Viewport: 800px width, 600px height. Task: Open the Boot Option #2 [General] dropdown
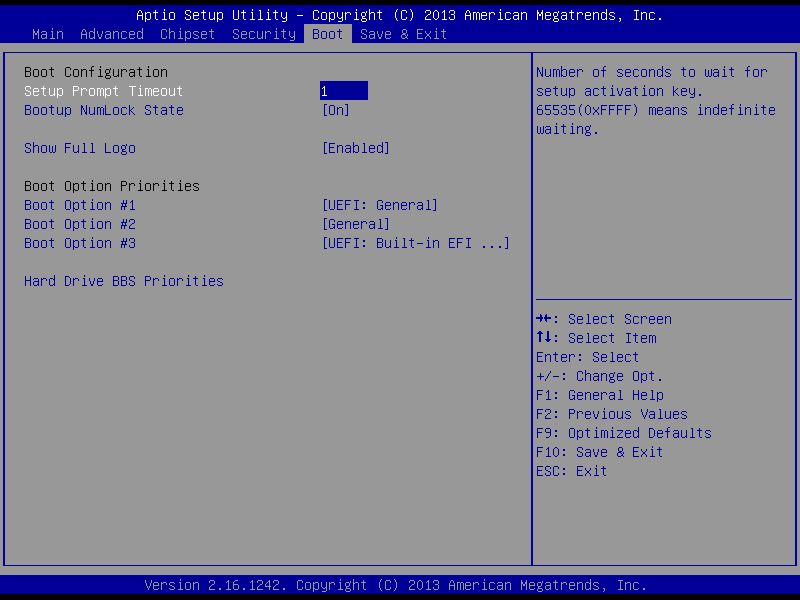(x=356, y=224)
